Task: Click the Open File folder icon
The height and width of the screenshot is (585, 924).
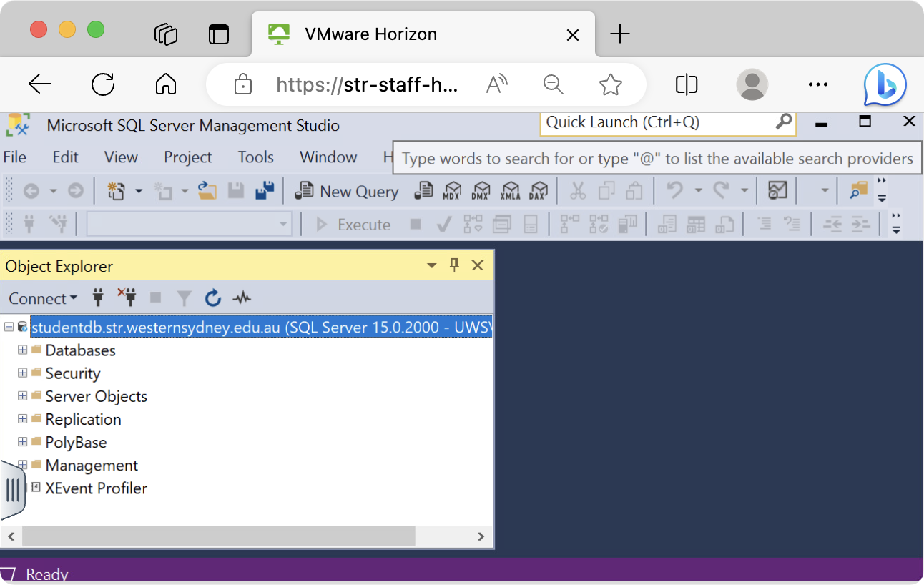Action: coord(207,191)
